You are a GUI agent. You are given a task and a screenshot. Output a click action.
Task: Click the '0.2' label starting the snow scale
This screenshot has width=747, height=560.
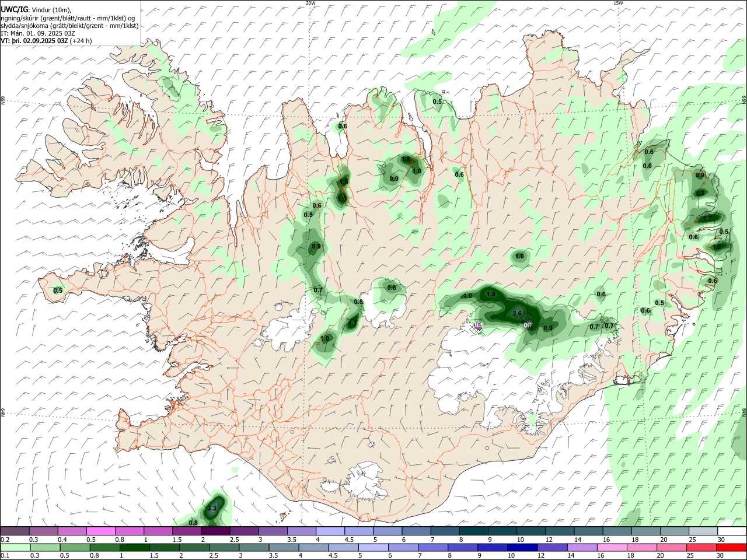(x=5, y=540)
